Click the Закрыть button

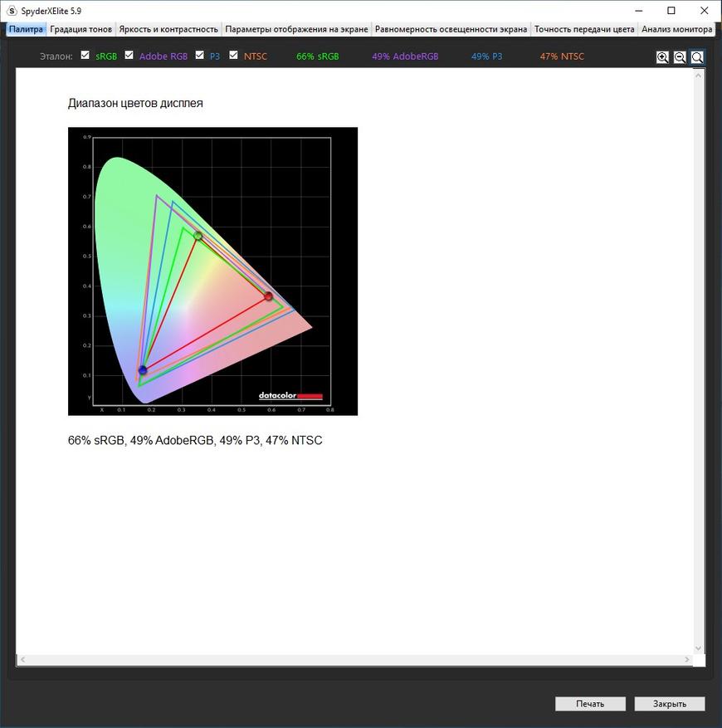pos(670,704)
